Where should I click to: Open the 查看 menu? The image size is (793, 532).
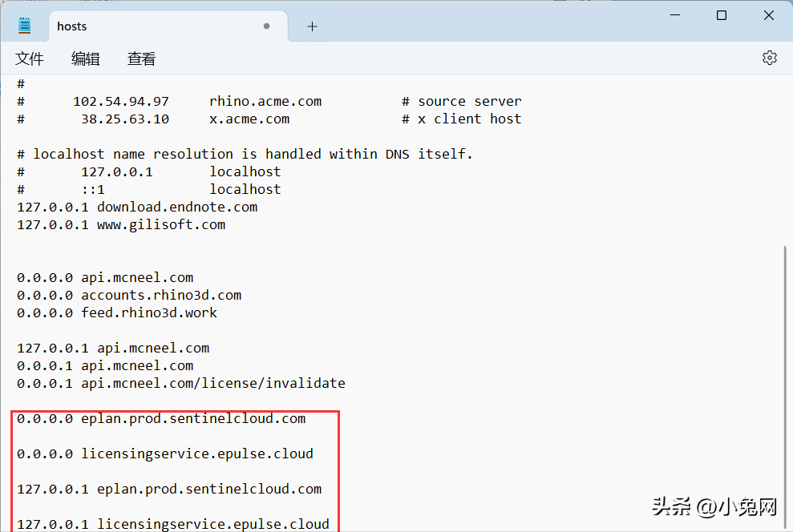point(142,58)
